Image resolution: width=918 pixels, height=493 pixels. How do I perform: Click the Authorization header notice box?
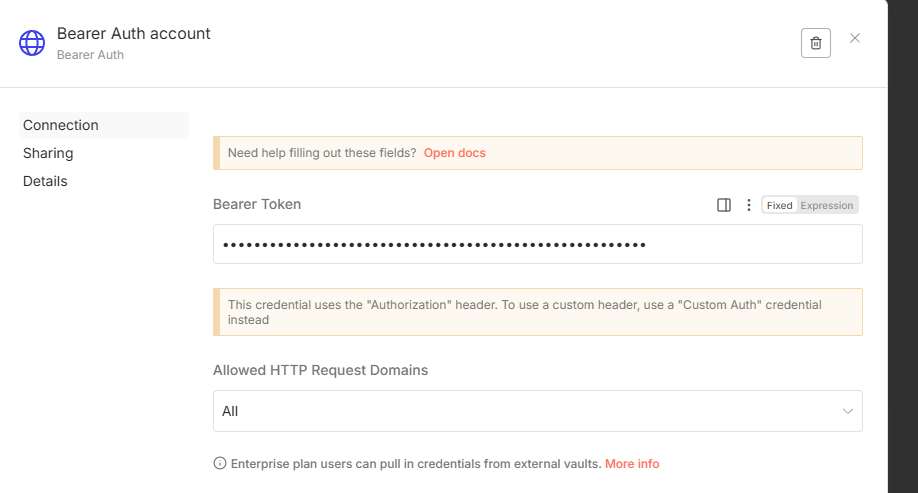(537, 312)
